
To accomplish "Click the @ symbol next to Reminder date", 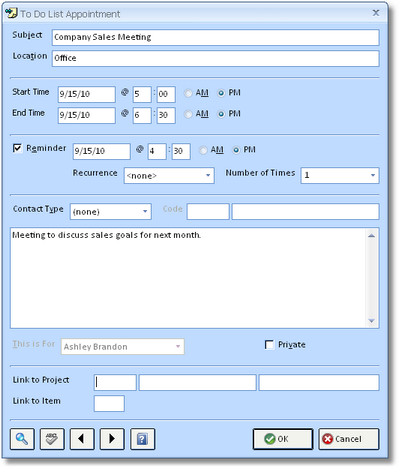I will pos(140,149).
